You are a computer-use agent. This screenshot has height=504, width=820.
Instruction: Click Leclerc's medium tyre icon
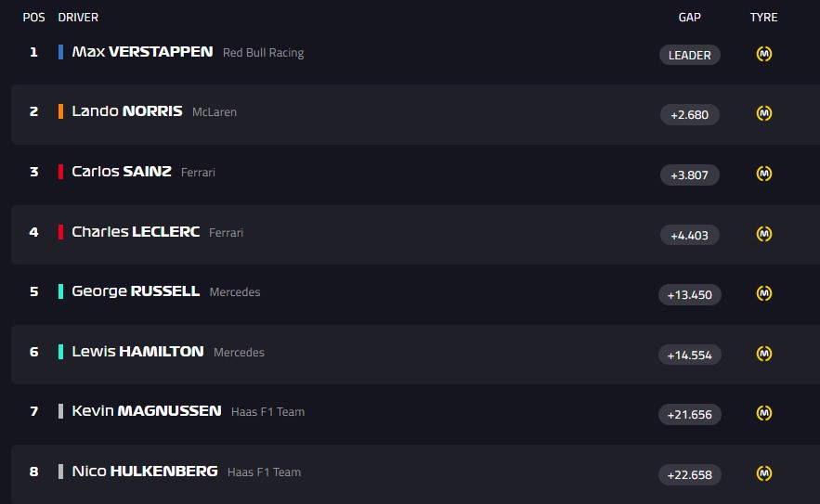(764, 234)
